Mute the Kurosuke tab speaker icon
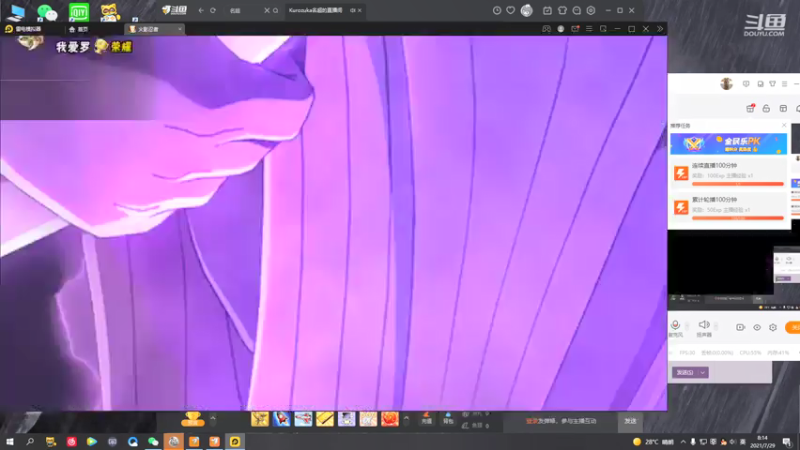Screen dimensions: 800x450 point(352,10)
